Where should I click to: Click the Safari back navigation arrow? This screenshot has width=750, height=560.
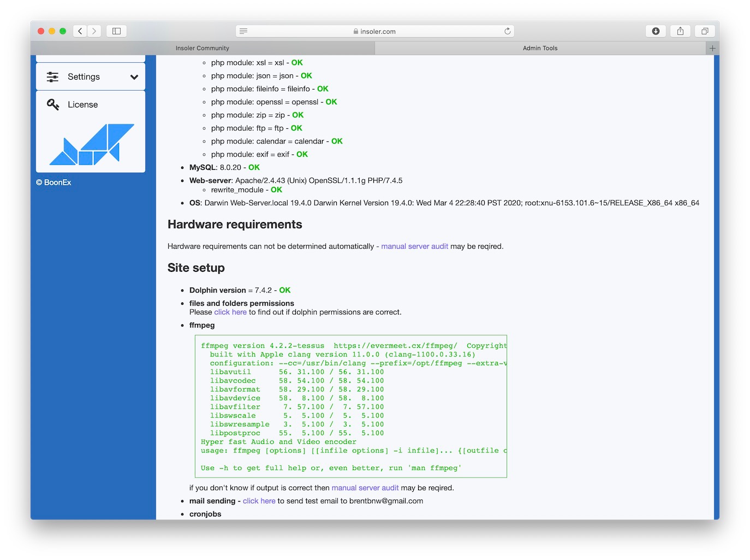[x=80, y=31]
